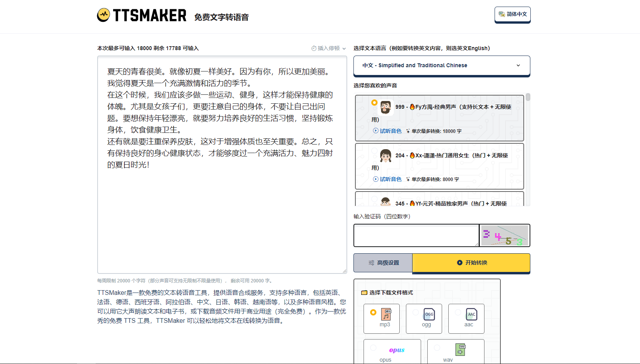Screen dimensions: 640x364
Task: Open the text language dropdown
Action: (441, 65)
